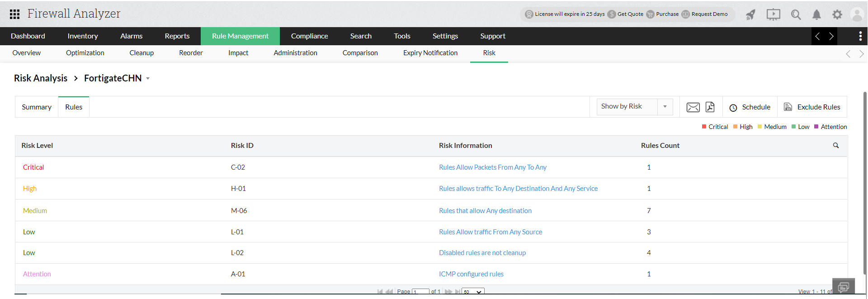Open the Show by Risk dropdown
The image size is (868, 299).
point(634,107)
